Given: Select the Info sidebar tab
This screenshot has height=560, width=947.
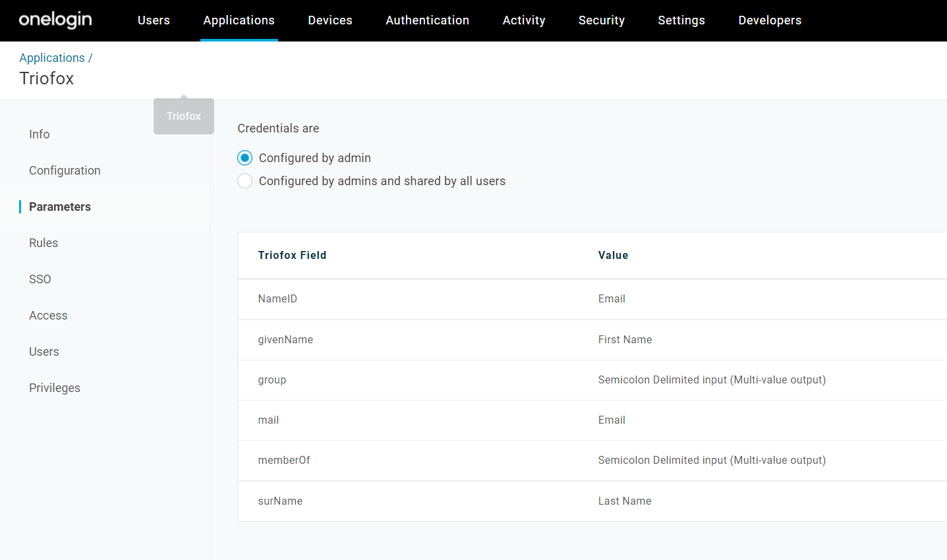Looking at the screenshot, I should (40, 134).
